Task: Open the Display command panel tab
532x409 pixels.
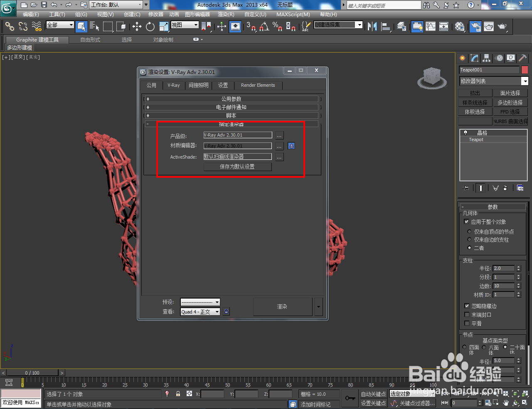Action: tap(511, 58)
